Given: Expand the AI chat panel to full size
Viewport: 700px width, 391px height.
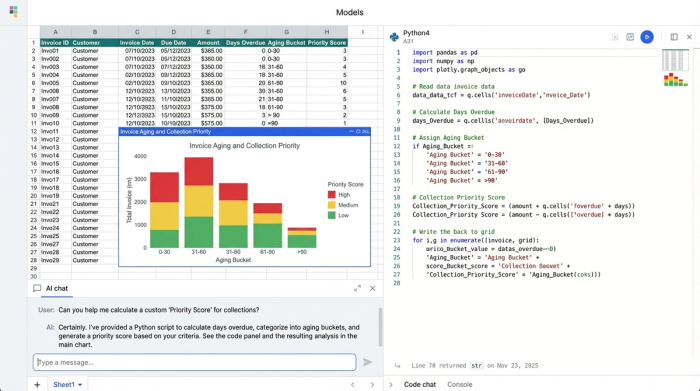Looking at the screenshot, I should (x=357, y=288).
